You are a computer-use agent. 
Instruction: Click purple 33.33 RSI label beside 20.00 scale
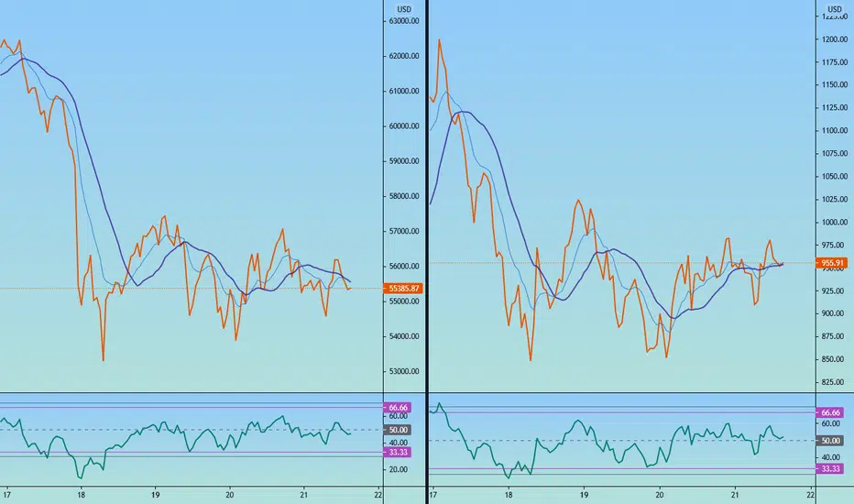click(x=398, y=453)
